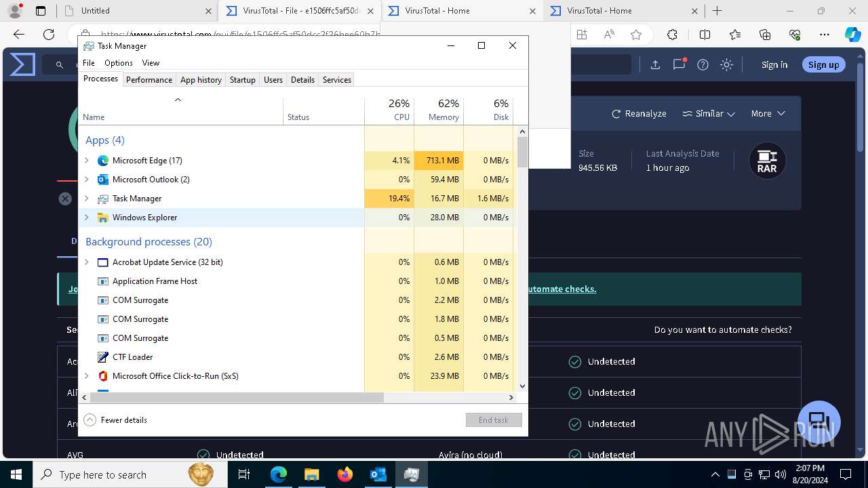Image resolution: width=868 pixels, height=488 pixels.
Task: Switch to the Startup tab
Action: (x=242, y=80)
